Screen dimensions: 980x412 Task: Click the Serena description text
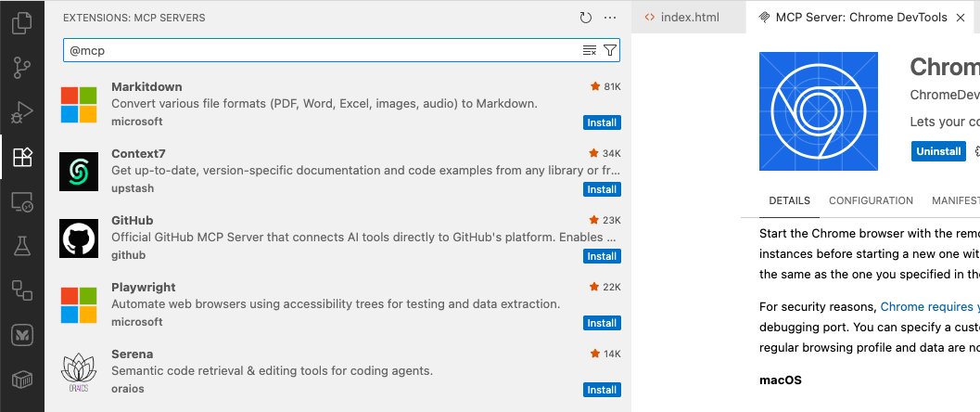tap(272, 371)
